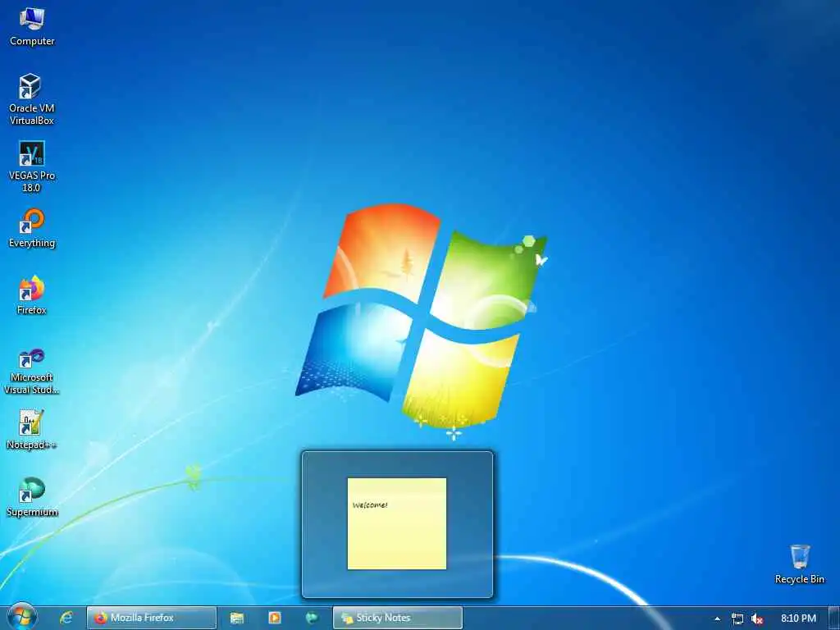Activate the Sticky Notes taskbar button

[x=398, y=619]
